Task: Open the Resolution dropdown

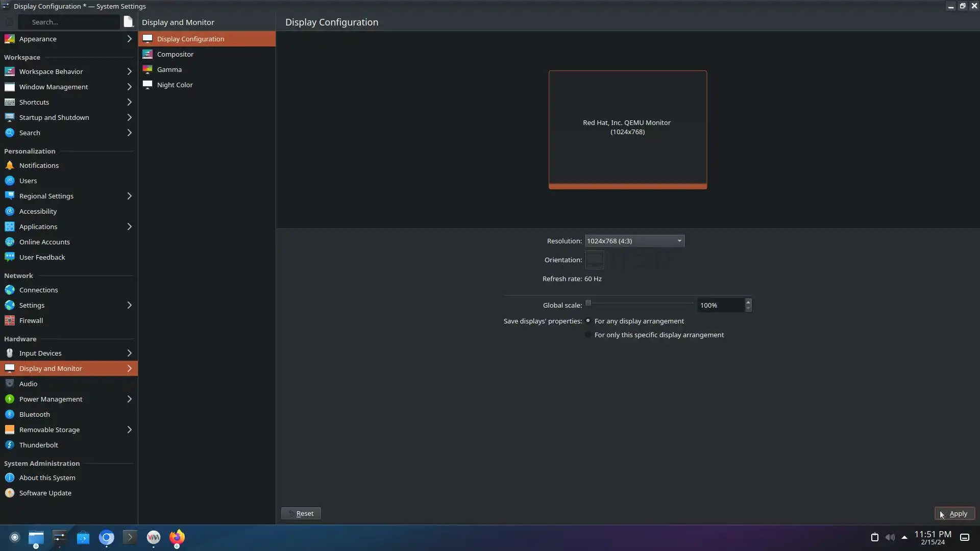Action: 634,241
